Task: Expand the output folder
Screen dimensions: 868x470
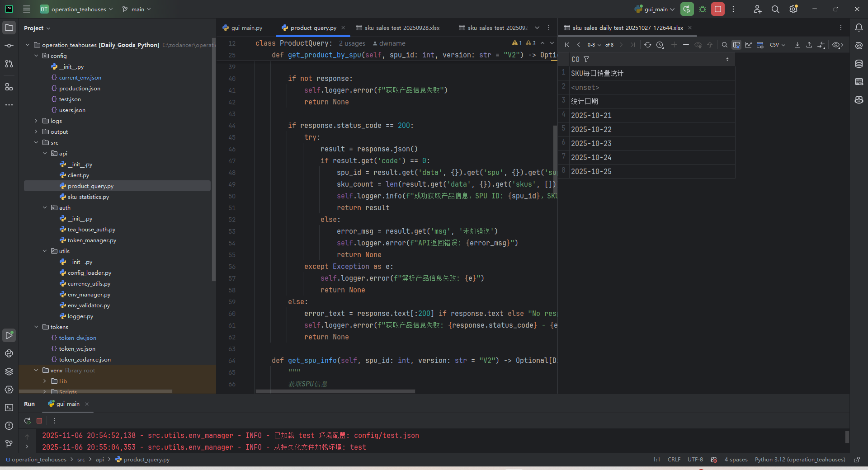Action: tap(36, 132)
